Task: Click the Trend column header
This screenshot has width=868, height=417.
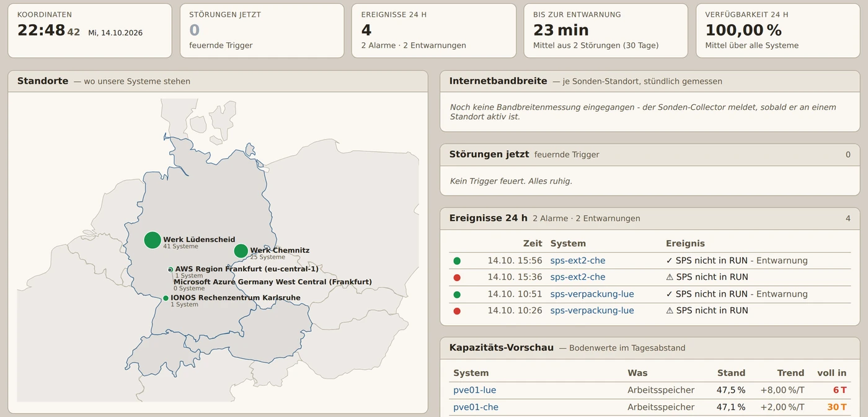Action: (790, 373)
